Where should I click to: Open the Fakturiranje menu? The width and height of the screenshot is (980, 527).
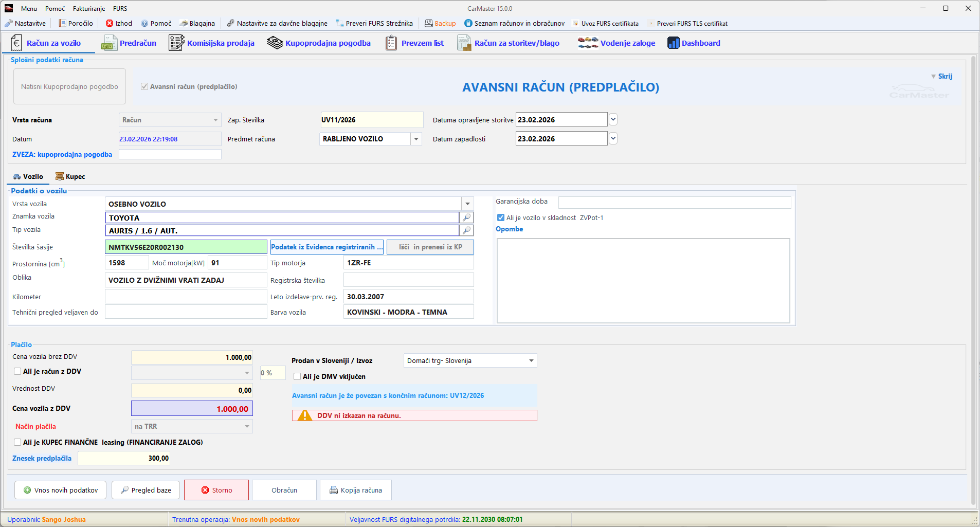tap(89, 8)
